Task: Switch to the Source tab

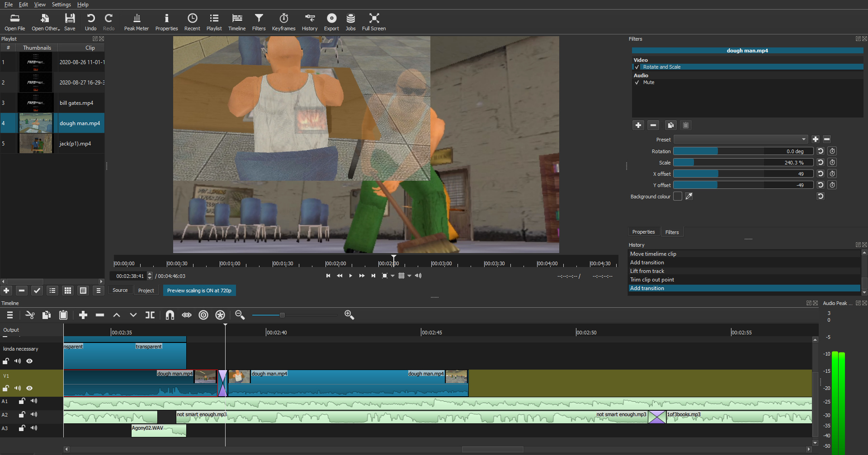Action: coord(120,291)
